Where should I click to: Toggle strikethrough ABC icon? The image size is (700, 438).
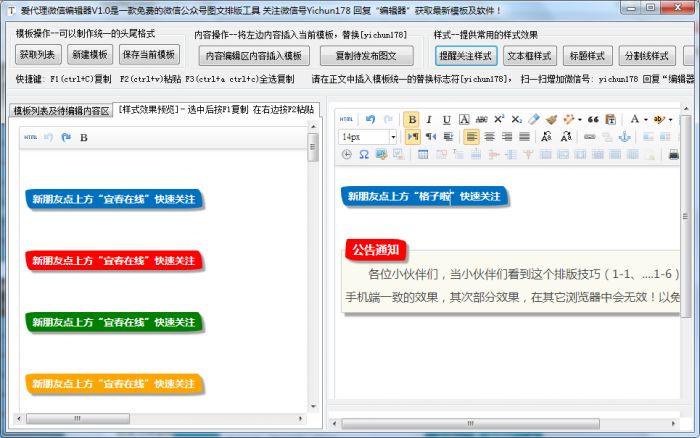pyautogui.click(x=481, y=119)
